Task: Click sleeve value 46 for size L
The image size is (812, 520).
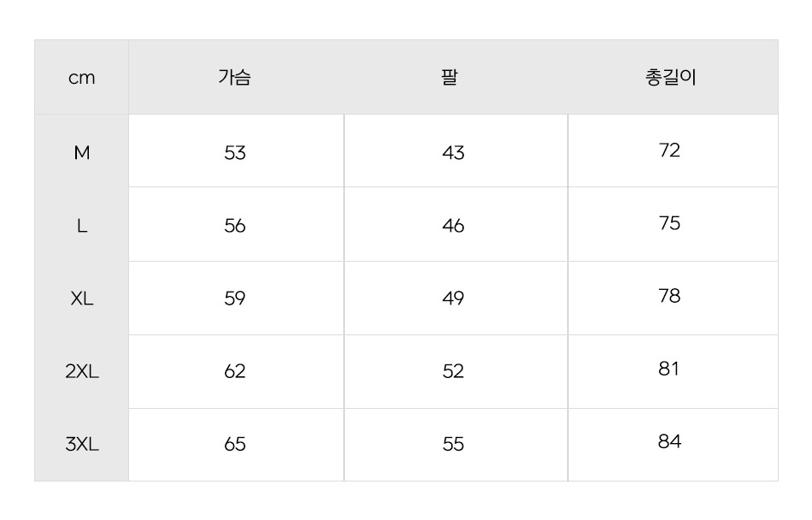Action: pyautogui.click(x=453, y=226)
